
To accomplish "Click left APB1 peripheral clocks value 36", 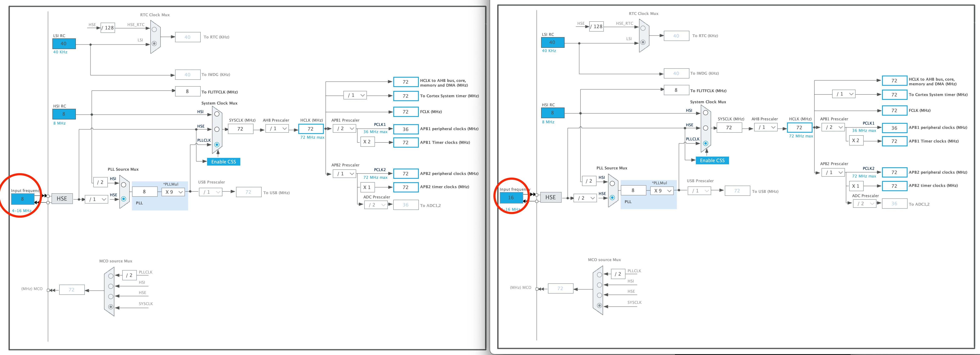I will (x=406, y=129).
